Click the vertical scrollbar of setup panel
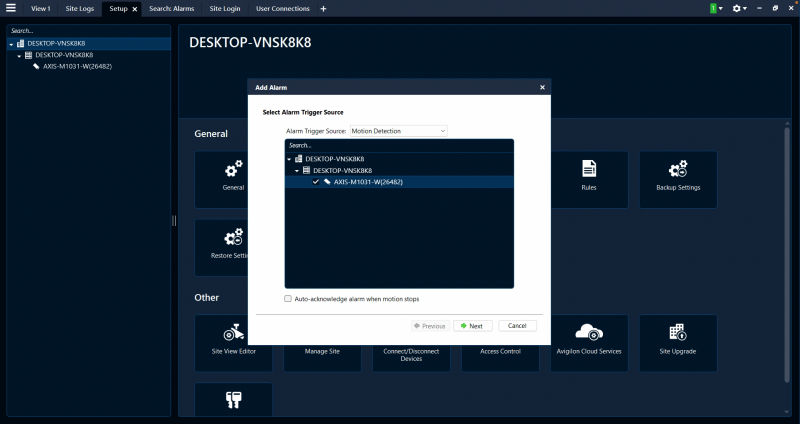800x424 pixels. pyautogui.click(x=786, y=255)
